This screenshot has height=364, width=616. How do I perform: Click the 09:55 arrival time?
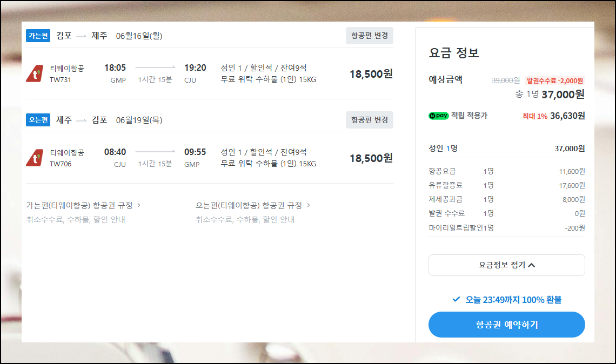(x=195, y=152)
